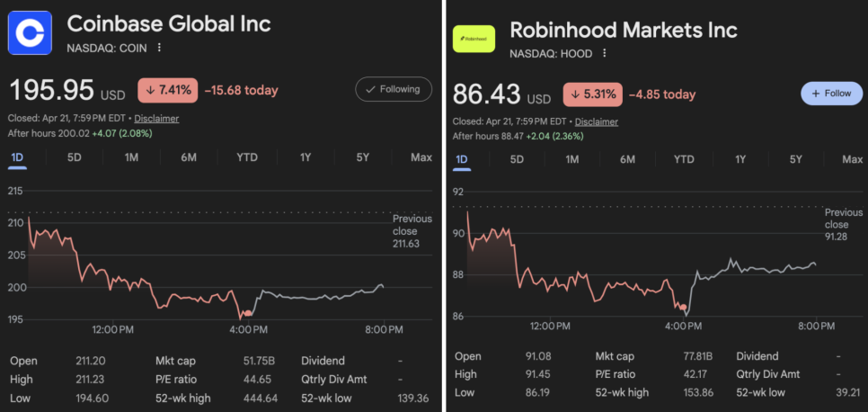This screenshot has width=868, height=412.
Task: Switch Coinbase chart to YTD
Action: coord(247,157)
